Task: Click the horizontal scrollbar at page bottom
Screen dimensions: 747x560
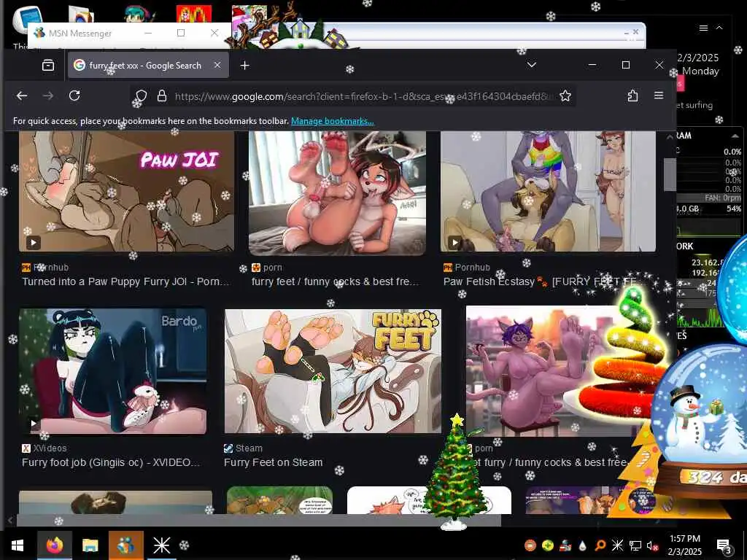Action: (x=259, y=521)
